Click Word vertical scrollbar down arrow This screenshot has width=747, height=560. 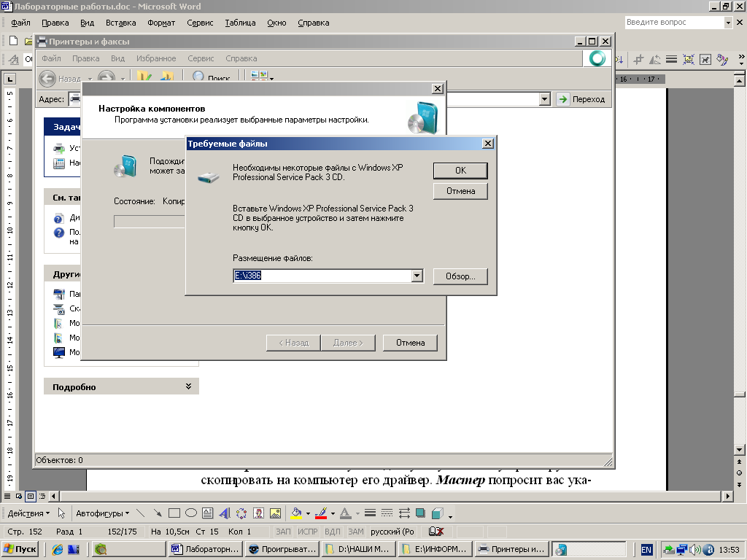pos(740,449)
